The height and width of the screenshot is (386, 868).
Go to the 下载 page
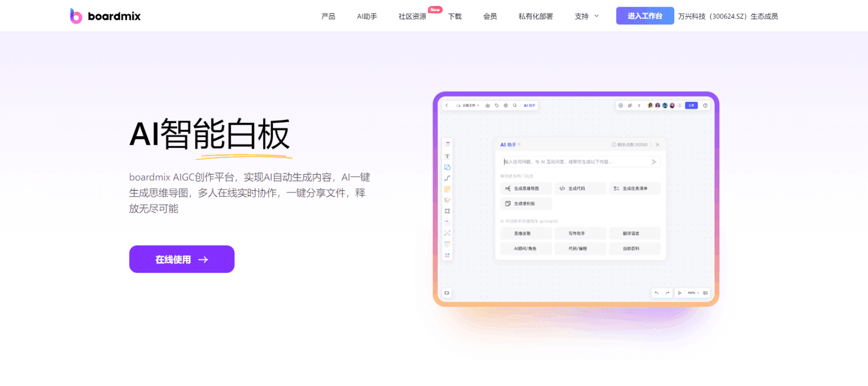pos(455,16)
